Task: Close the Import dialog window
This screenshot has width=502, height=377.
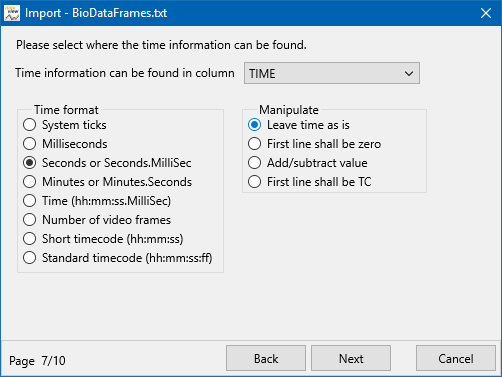Action: (486, 13)
